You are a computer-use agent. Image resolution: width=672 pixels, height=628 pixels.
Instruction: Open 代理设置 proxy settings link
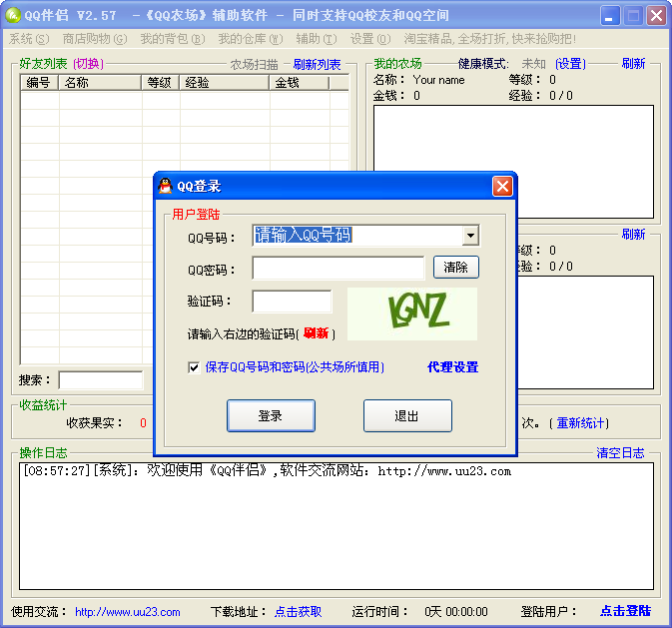pyautogui.click(x=452, y=367)
